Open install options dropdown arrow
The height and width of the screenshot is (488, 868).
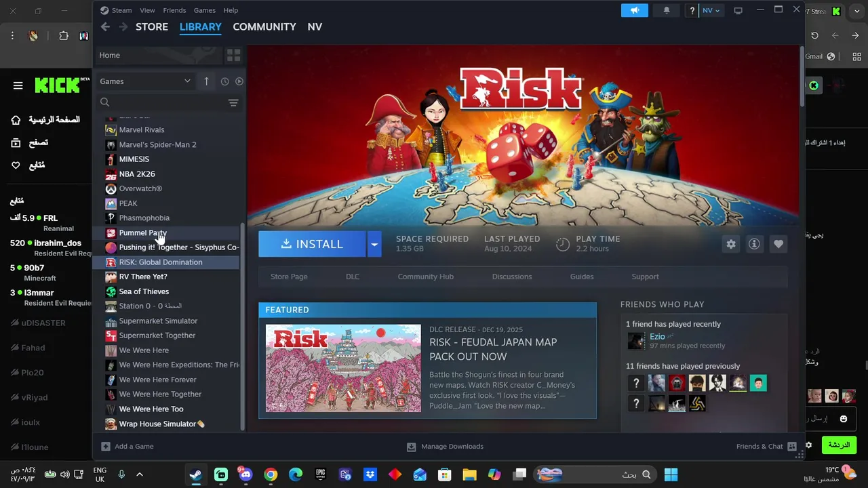click(374, 244)
